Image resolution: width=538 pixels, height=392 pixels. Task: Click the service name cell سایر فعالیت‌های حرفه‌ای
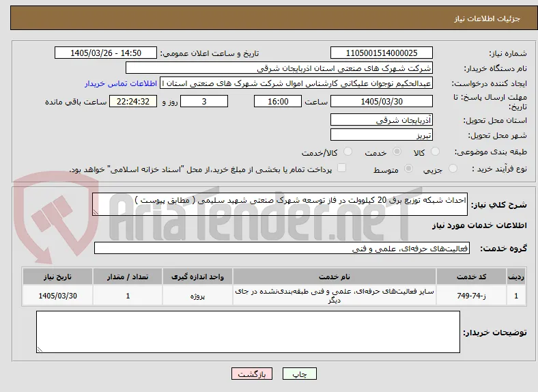(334, 296)
